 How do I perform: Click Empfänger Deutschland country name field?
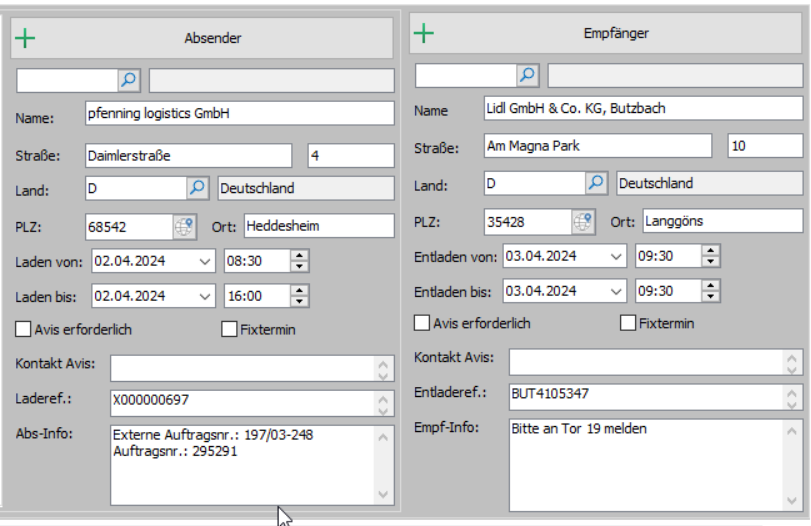click(710, 184)
